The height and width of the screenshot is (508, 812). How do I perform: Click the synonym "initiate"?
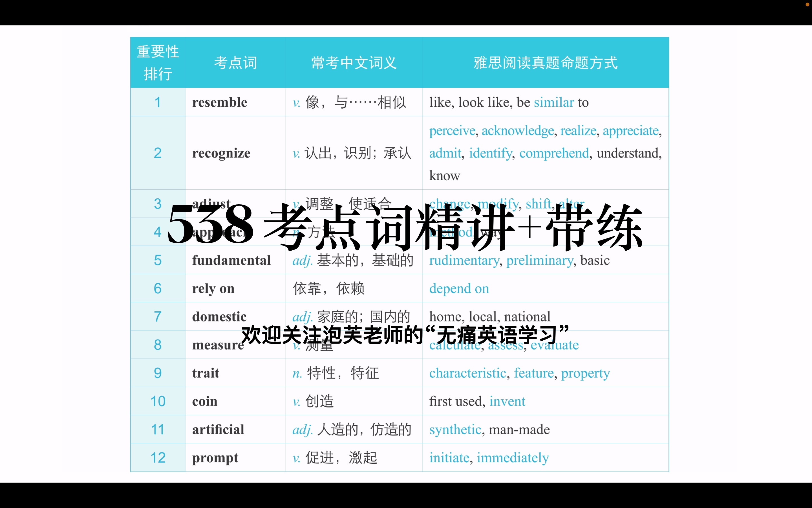[449, 458]
